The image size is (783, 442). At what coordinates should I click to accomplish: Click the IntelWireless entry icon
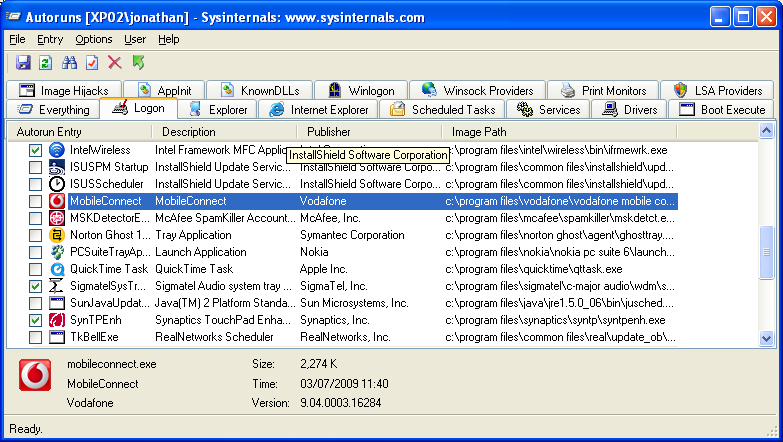pyautogui.click(x=57, y=150)
